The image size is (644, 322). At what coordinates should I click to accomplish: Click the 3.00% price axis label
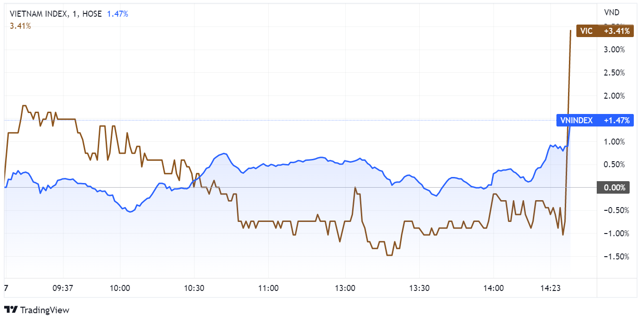pos(615,50)
